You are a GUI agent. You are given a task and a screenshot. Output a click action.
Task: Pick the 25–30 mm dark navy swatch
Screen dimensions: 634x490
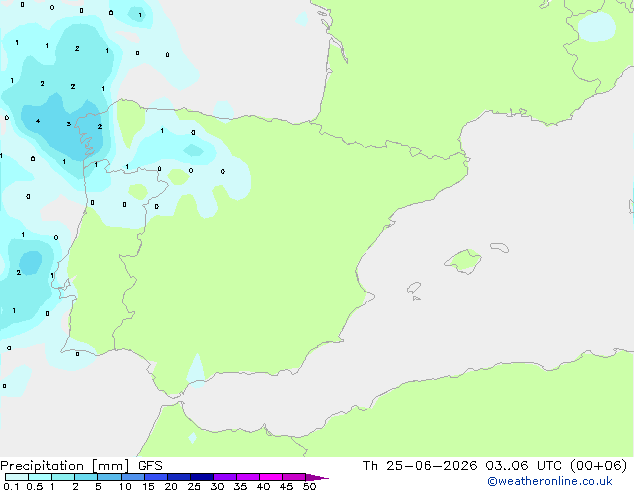click(202, 477)
